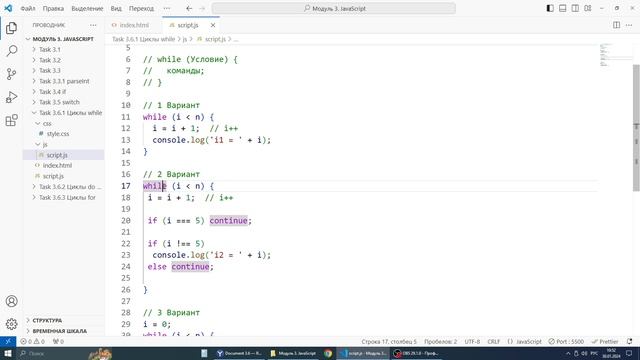Viewport: 640px width, 360px height.
Task: Open notifications bell in status bar
Action: pos(630,342)
